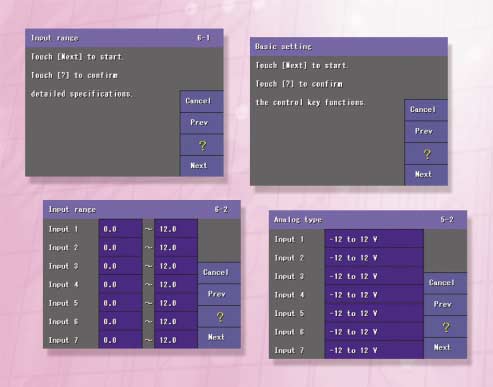The image size is (493, 387).
Task: Tap Next in the Analog type panel
Action: point(446,348)
